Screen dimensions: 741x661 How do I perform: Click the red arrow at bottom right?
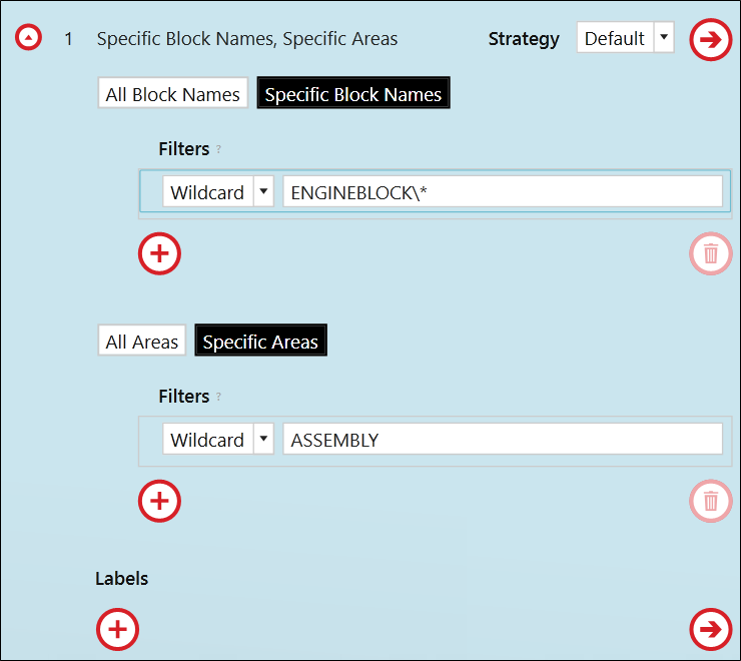coord(710,629)
